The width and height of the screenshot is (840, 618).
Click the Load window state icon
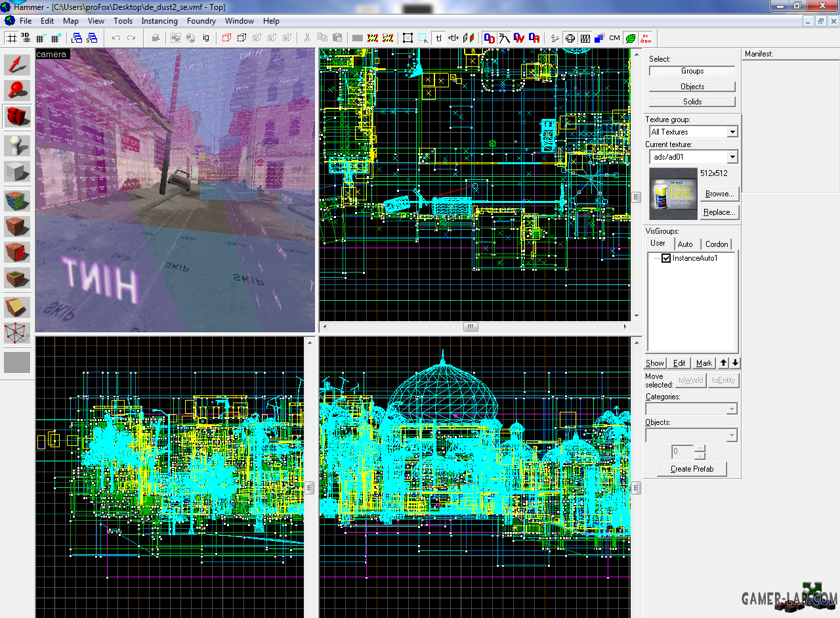(x=77, y=38)
